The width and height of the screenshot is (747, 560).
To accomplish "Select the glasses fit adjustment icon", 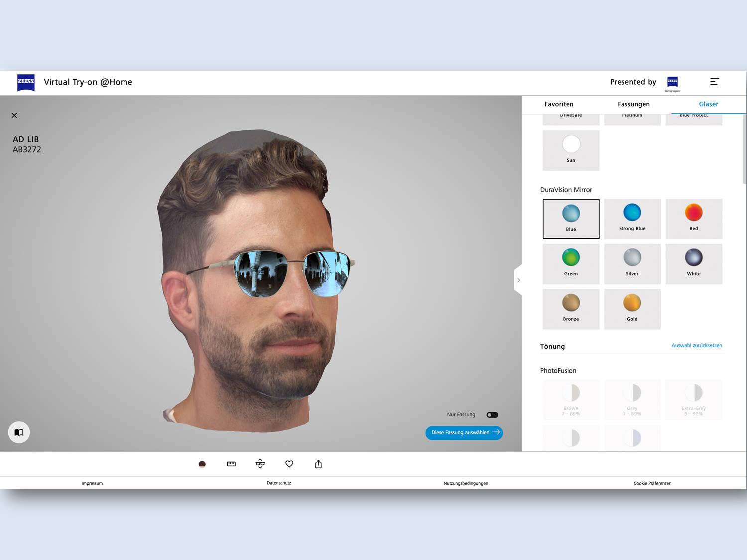I will 260,464.
